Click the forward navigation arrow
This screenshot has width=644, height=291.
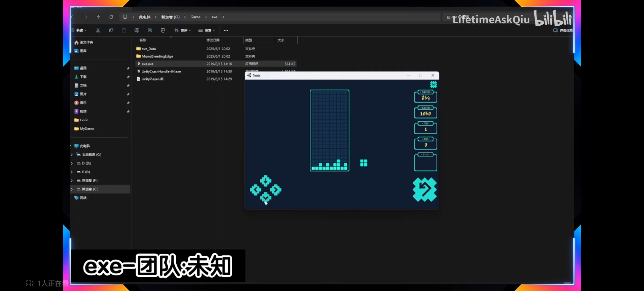[x=86, y=17]
